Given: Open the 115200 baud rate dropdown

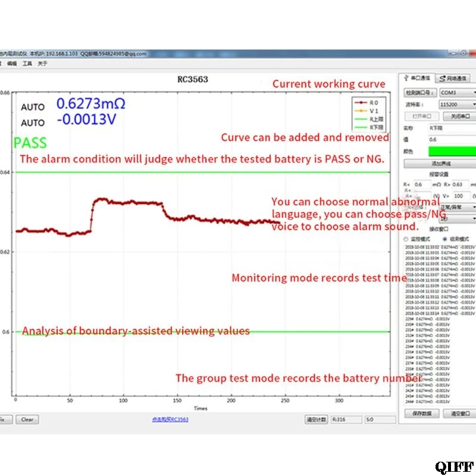Looking at the screenshot, I should click(x=458, y=105).
